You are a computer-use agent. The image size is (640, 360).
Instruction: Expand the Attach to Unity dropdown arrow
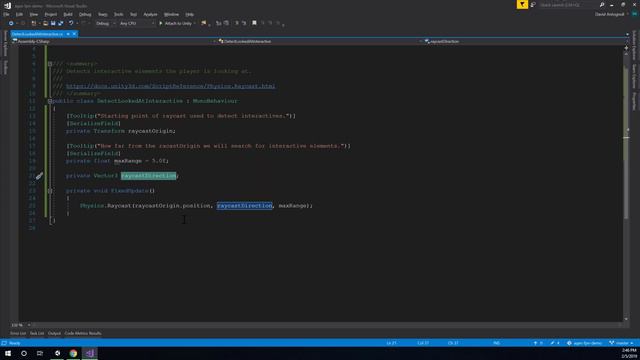coord(194,23)
